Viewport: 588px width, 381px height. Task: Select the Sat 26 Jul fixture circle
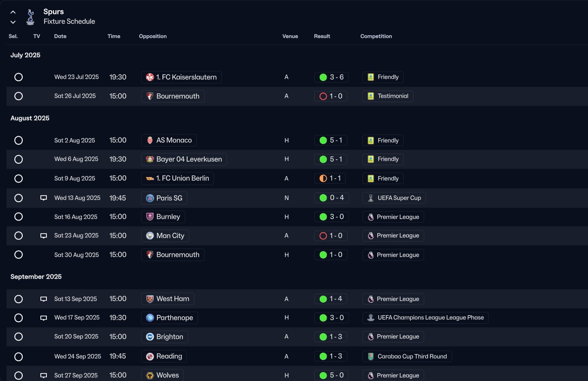(x=19, y=96)
